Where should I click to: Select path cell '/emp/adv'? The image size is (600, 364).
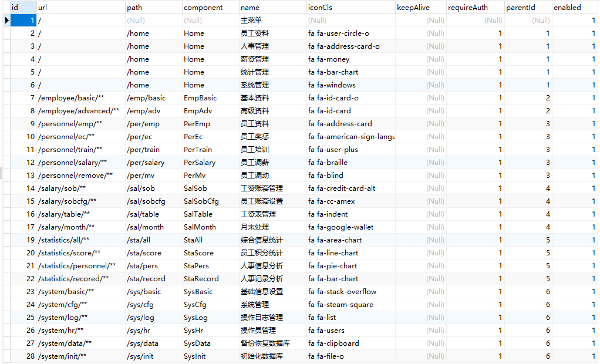(x=153, y=111)
